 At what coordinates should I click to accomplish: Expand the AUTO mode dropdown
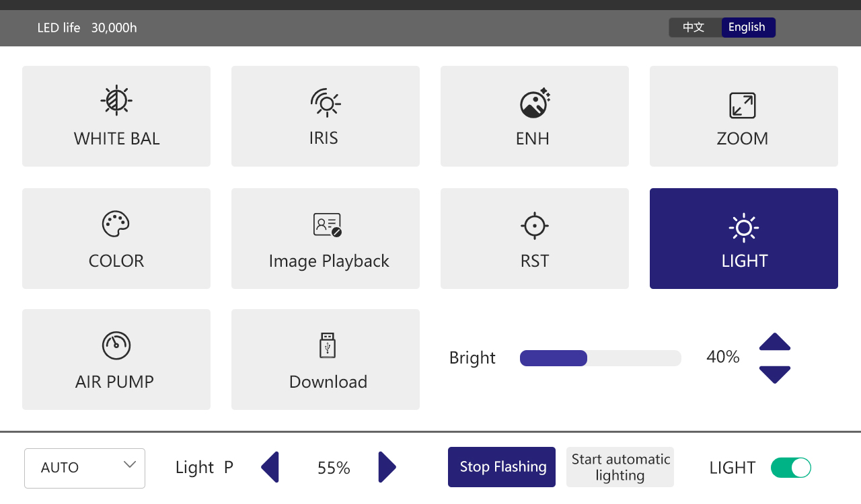pos(85,468)
